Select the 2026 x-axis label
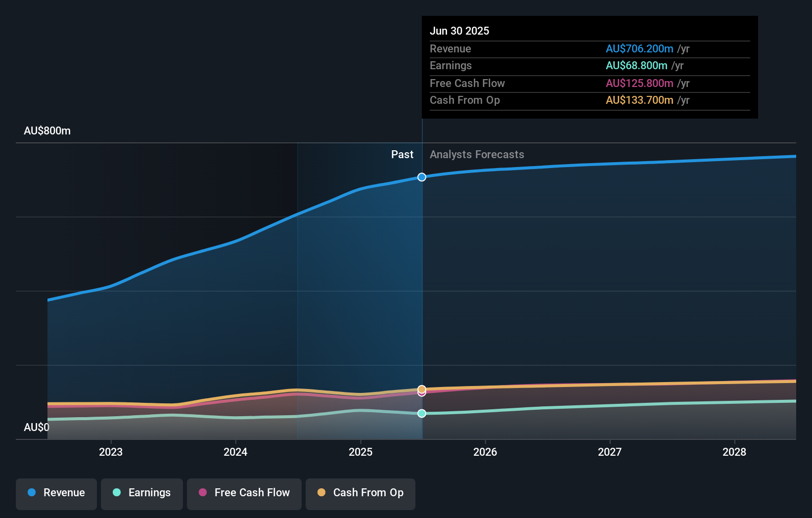 point(485,452)
